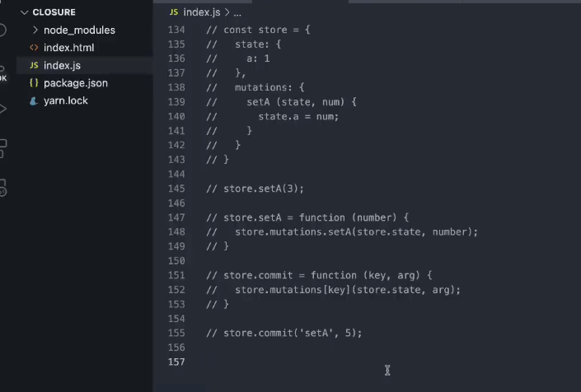Click the HTML icon beside index.html
The image size is (581, 392).
34,48
